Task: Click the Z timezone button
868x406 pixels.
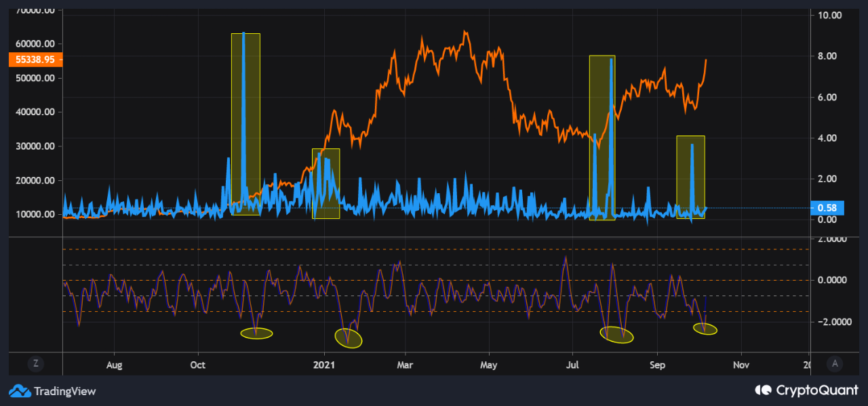Action: (35, 364)
